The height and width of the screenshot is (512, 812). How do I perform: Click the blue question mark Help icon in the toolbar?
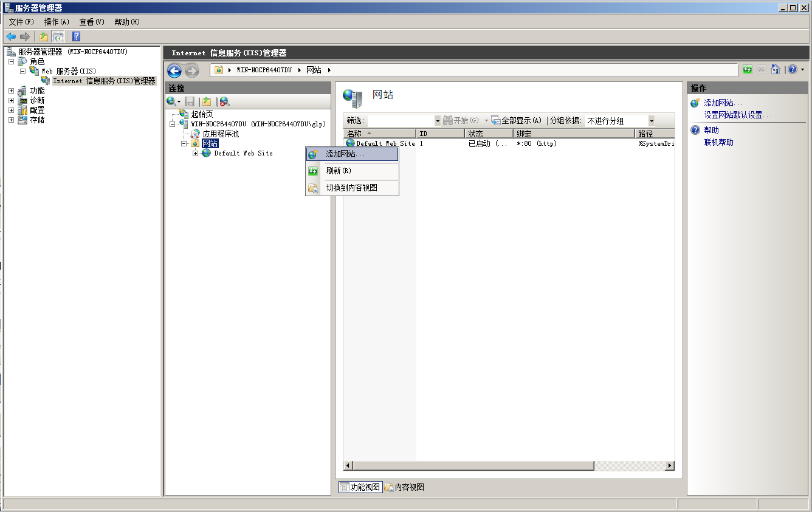click(77, 37)
